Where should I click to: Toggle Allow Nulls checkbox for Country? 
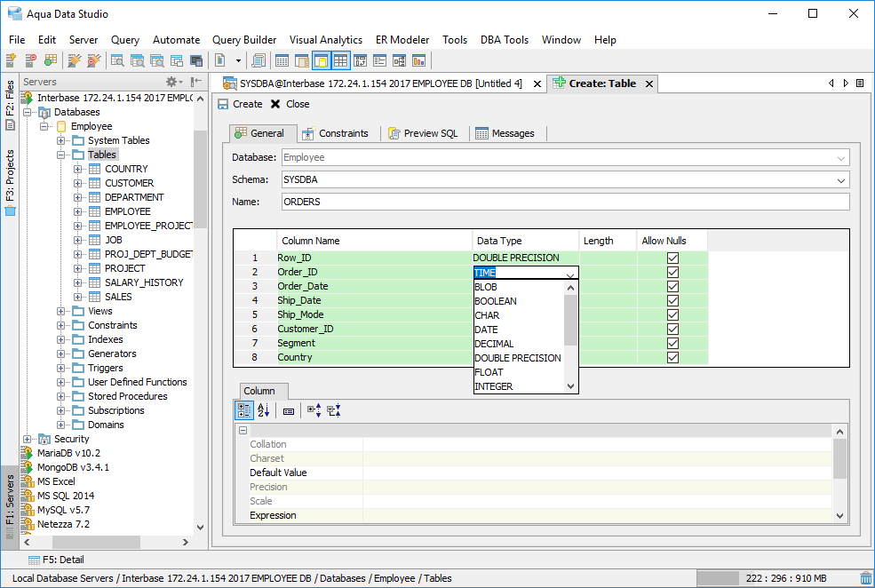tap(672, 357)
